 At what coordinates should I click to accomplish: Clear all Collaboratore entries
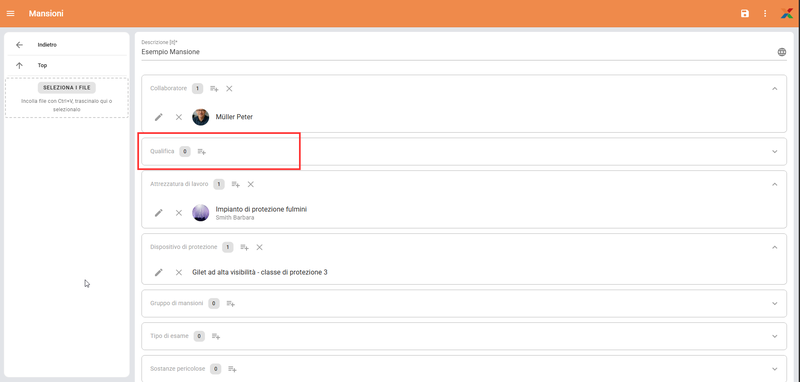pos(229,89)
